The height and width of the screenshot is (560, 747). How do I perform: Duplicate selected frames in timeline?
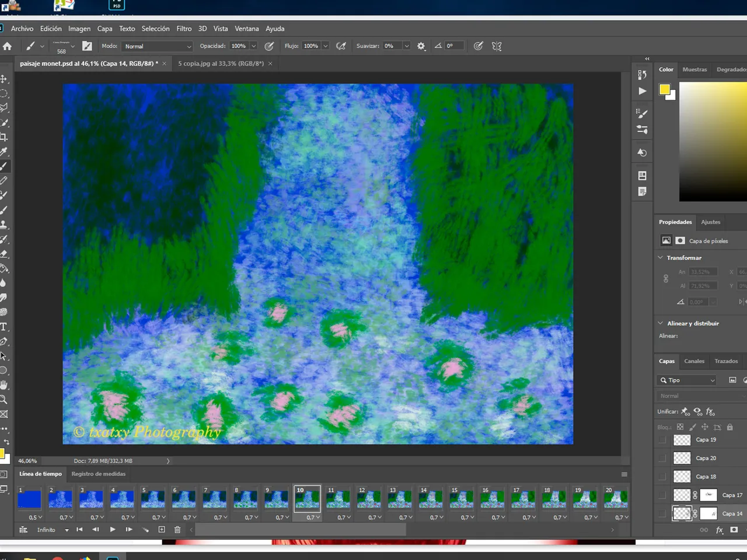click(x=162, y=530)
